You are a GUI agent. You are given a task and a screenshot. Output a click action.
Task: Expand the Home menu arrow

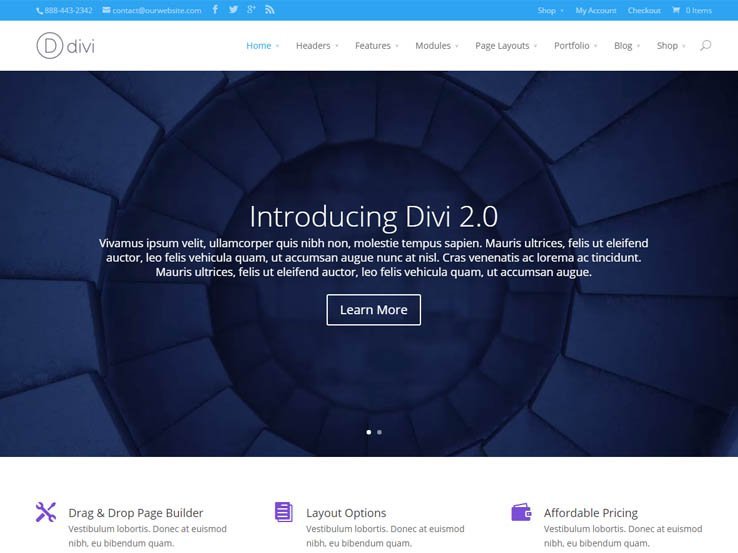coord(278,46)
